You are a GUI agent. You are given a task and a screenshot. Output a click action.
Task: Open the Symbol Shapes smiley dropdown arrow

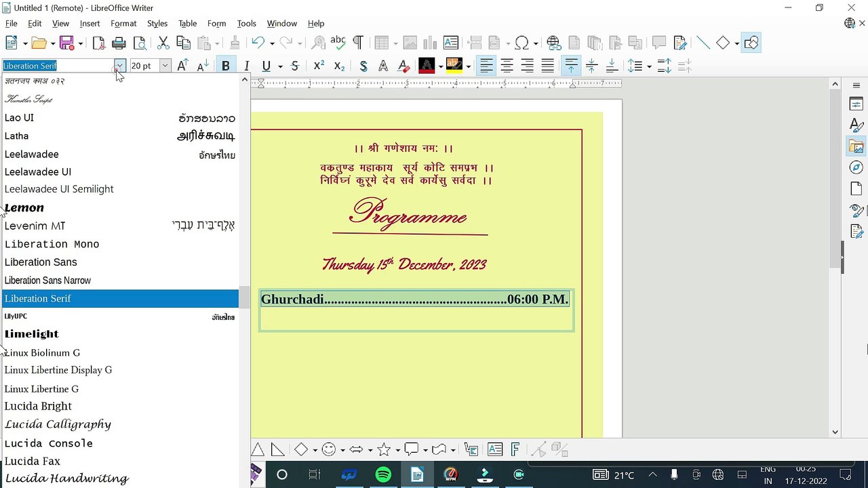point(342,449)
